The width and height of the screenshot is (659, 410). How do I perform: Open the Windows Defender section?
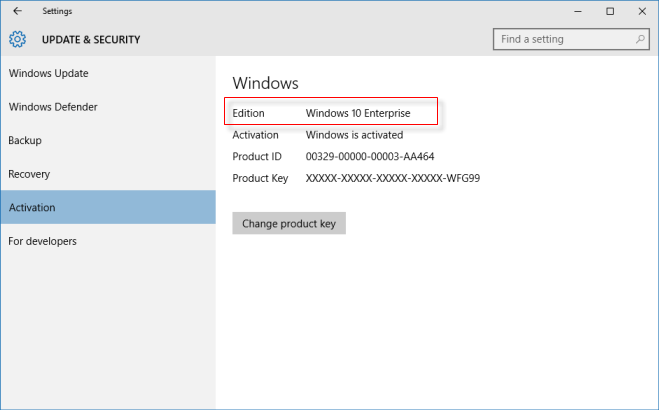(108, 107)
